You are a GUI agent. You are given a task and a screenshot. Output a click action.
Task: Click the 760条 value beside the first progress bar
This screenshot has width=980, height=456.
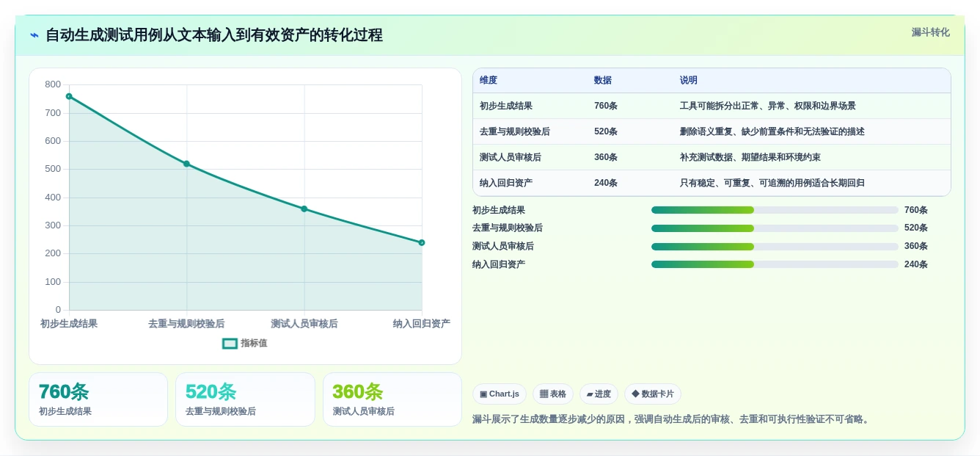pyautogui.click(x=916, y=210)
